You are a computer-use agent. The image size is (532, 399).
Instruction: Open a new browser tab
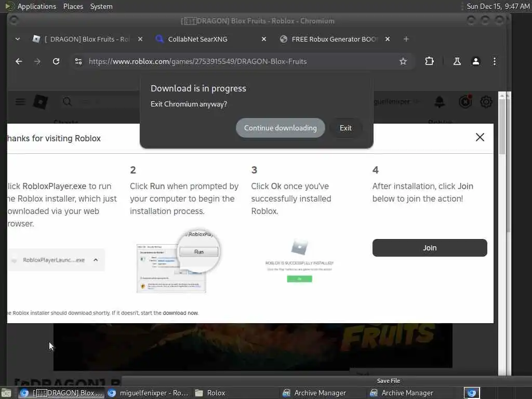pos(406,39)
